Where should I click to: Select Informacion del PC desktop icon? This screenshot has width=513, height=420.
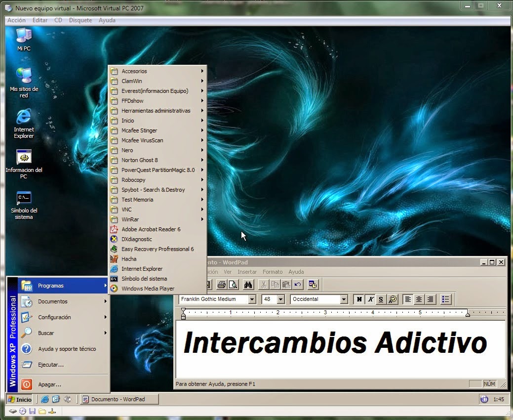[24, 164]
